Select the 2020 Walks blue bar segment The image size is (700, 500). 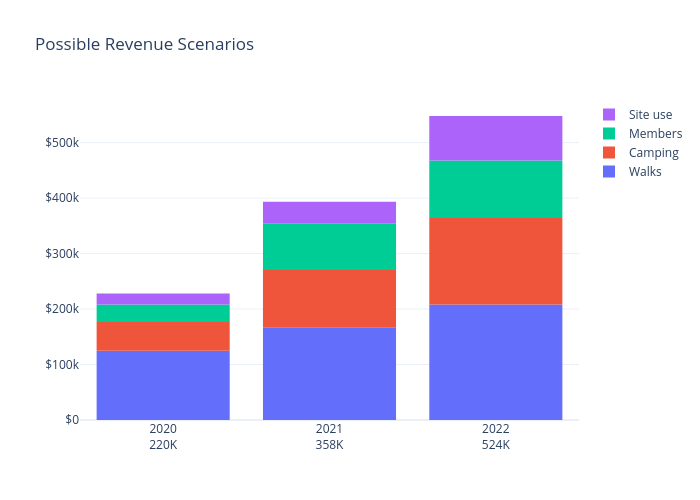click(x=163, y=385)
